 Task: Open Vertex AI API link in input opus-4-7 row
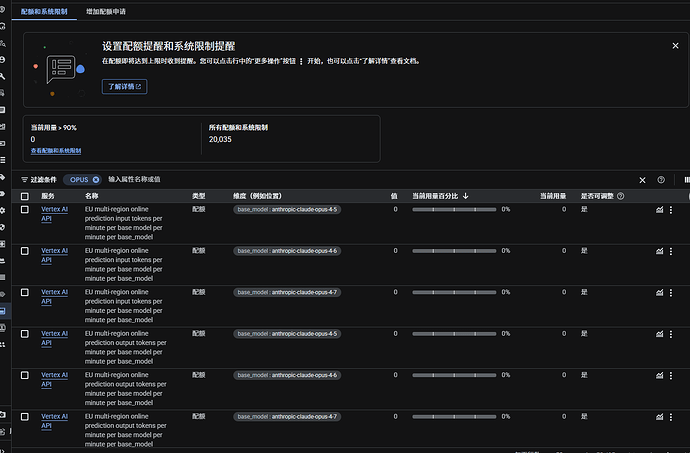tap(54, 296)
